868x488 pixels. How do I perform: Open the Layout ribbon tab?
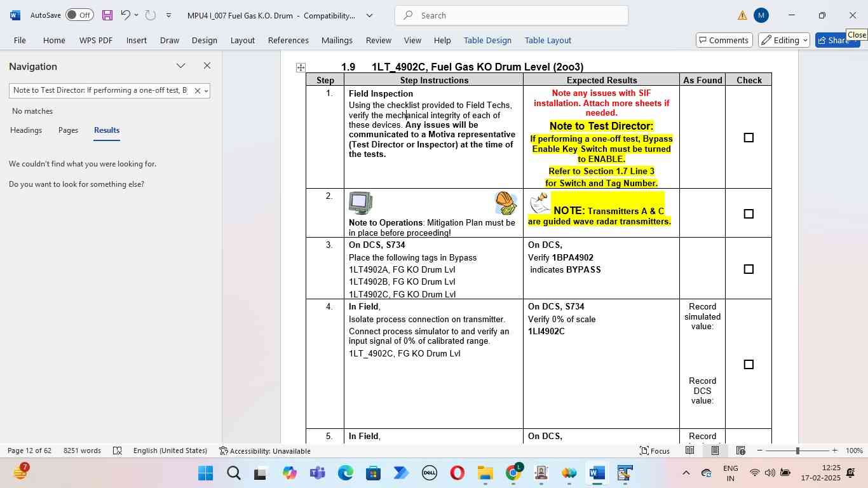tap(243, 40)
